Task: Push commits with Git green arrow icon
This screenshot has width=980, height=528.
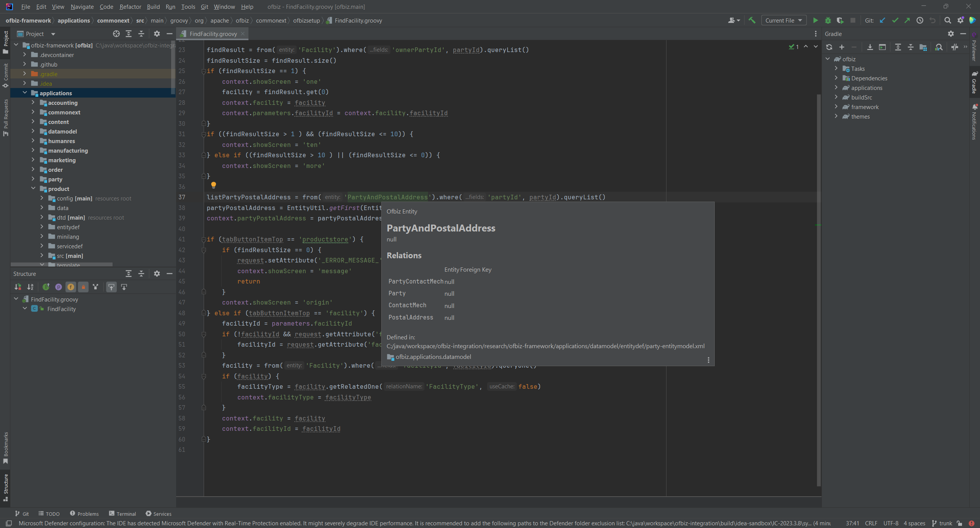Action: (907, 21)
